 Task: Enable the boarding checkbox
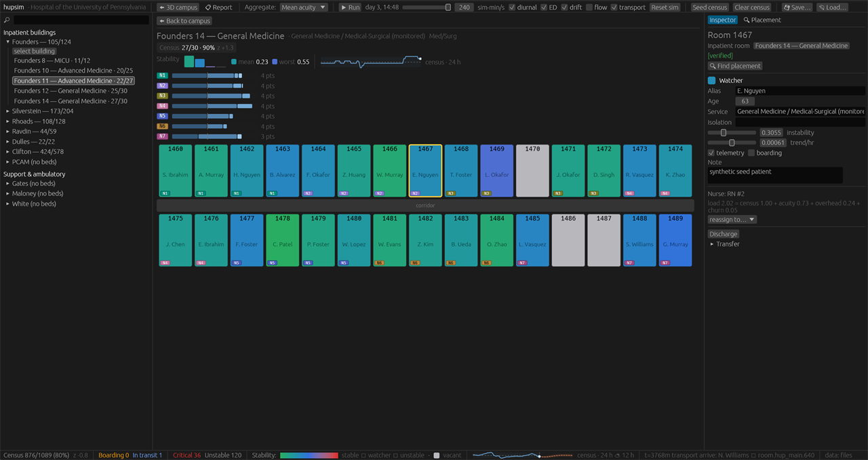point(751,153)
